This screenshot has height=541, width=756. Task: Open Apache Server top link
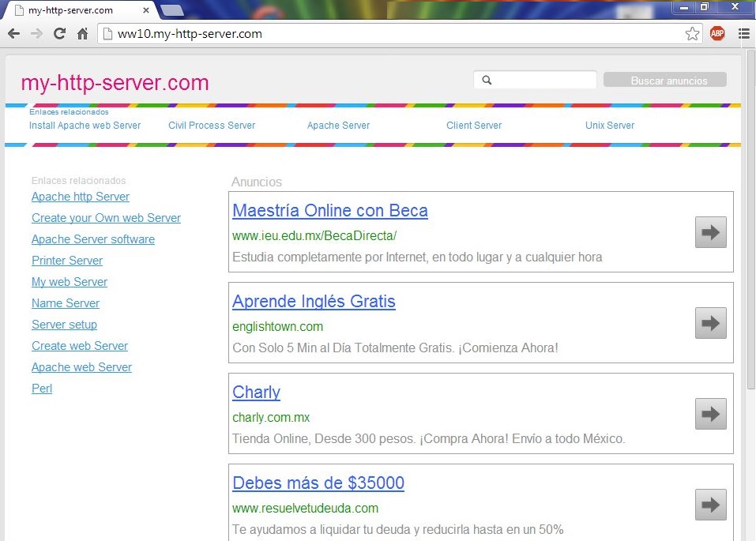coord(338,126)
